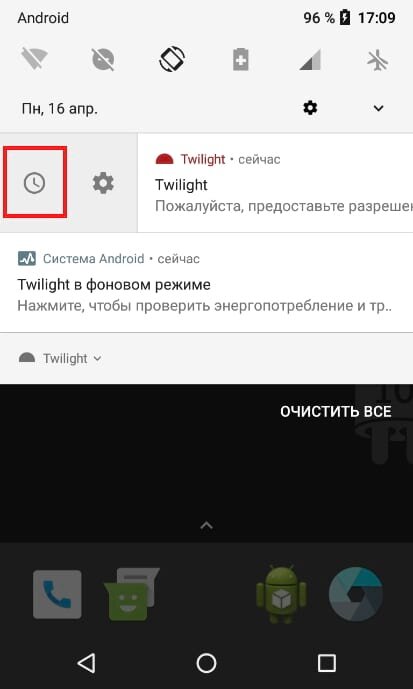Open the Camera shutter app icon

(x=355, y=594)
